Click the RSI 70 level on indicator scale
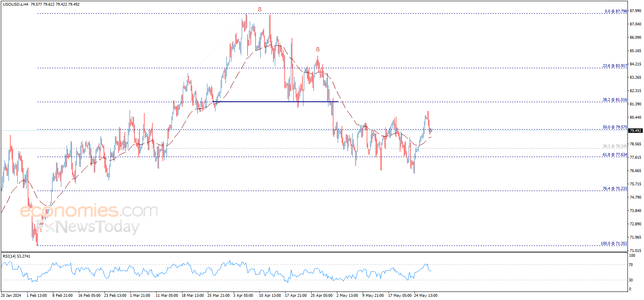 click(x=631, y=265)
